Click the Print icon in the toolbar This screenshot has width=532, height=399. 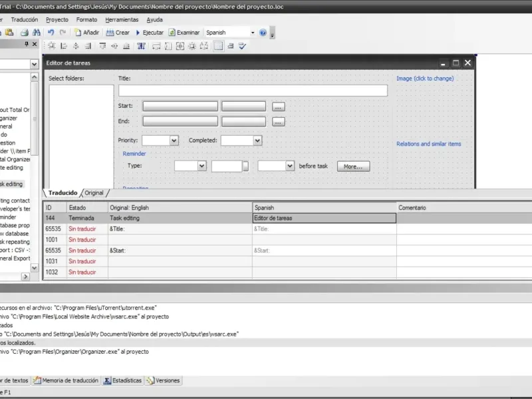[x=24, y=33]
